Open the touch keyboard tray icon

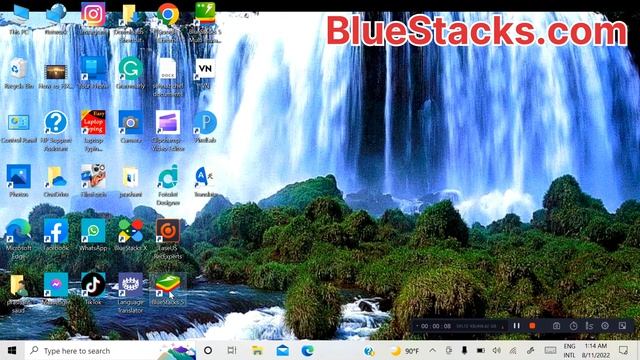[550, 350]
